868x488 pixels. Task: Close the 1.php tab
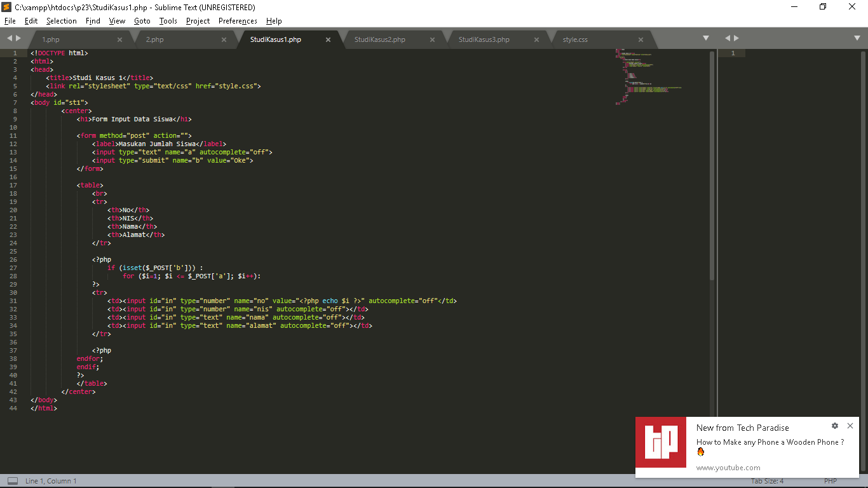(119, 39)
